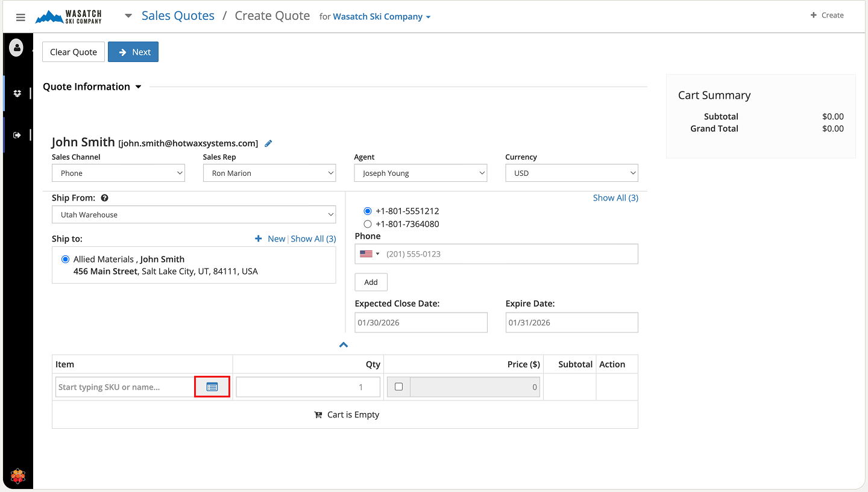This screenshot has width=868, height=492.
Task: Open the Sales Channel dropdown
Action: [118, 173]
